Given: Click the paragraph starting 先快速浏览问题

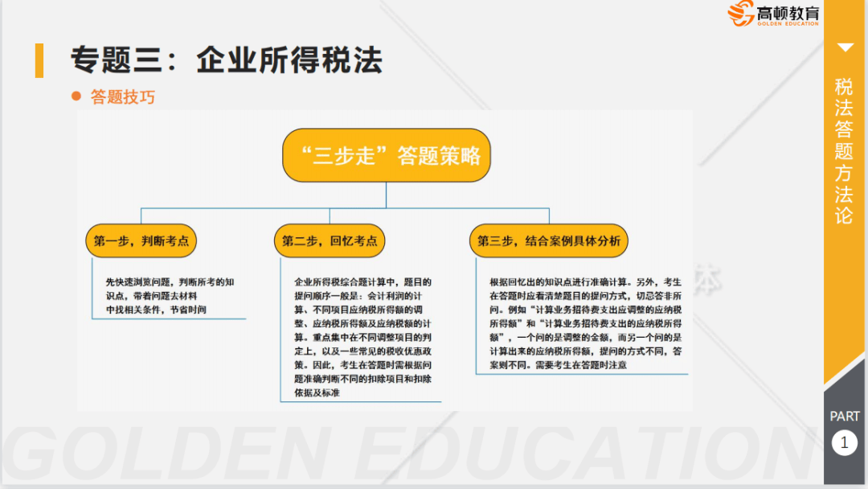Looking at the screenshot, I should click(x=170, y=296).
